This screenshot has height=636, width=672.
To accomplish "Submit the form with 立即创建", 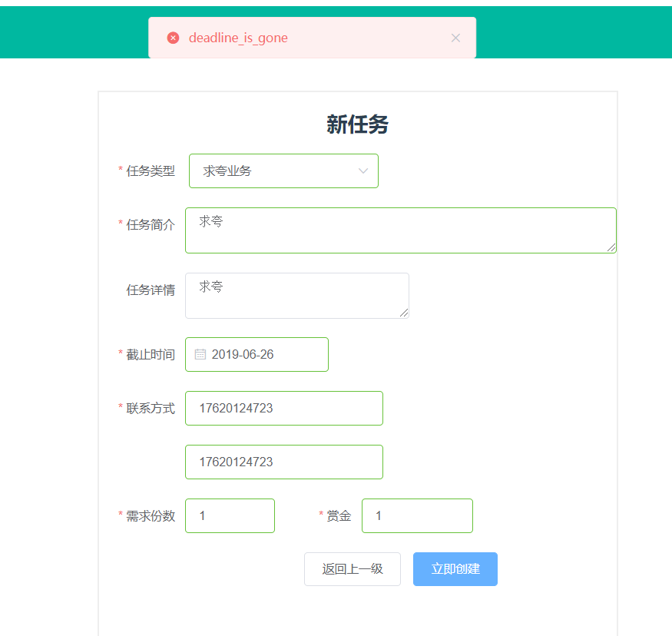I will [x=455, y=569].
